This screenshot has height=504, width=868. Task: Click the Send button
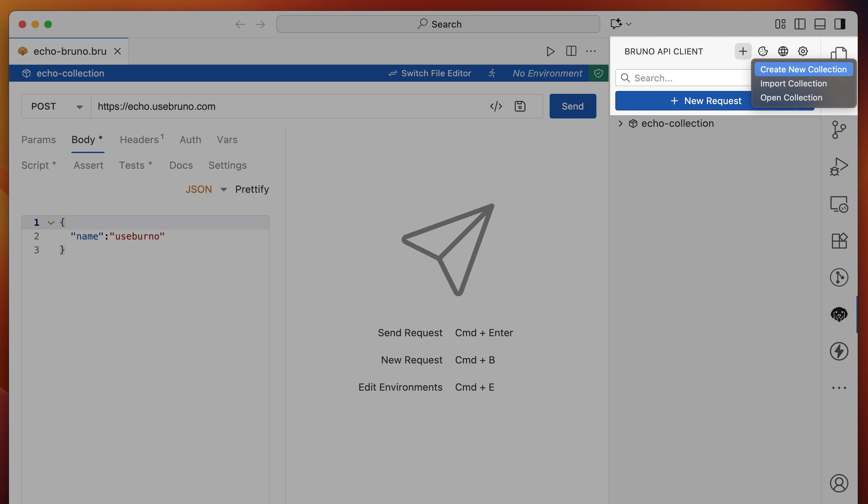point(572,106)
